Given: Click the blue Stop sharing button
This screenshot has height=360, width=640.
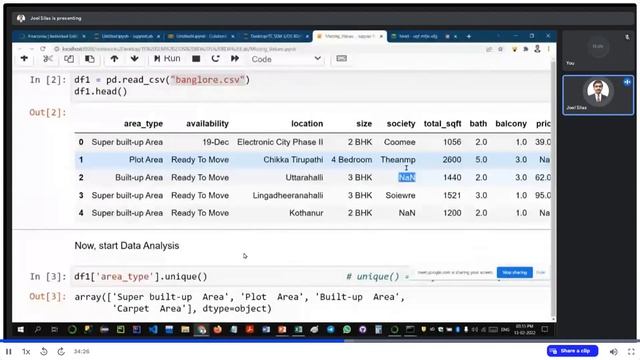Looking at the screenshot, I should click(x=515, y=272).
